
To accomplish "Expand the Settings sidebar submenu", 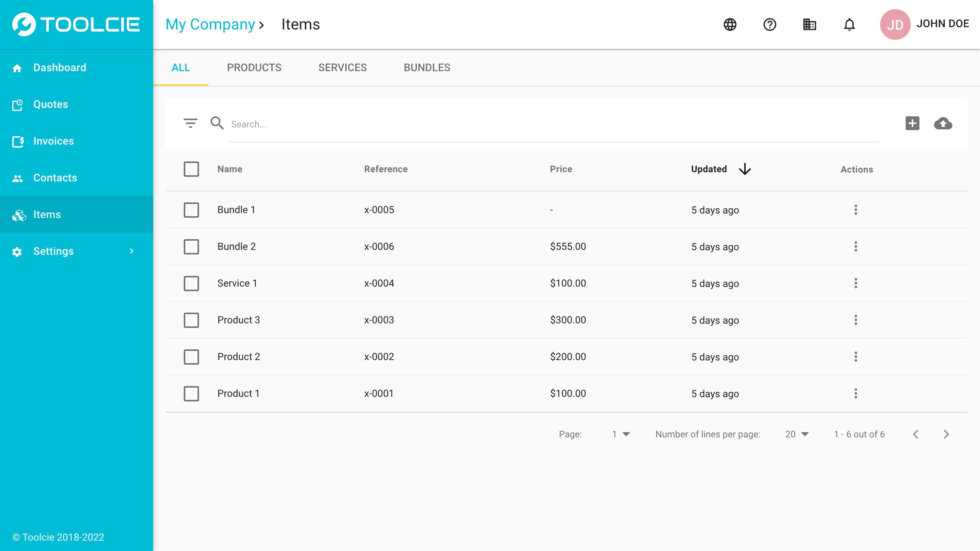I will point(131,251).
